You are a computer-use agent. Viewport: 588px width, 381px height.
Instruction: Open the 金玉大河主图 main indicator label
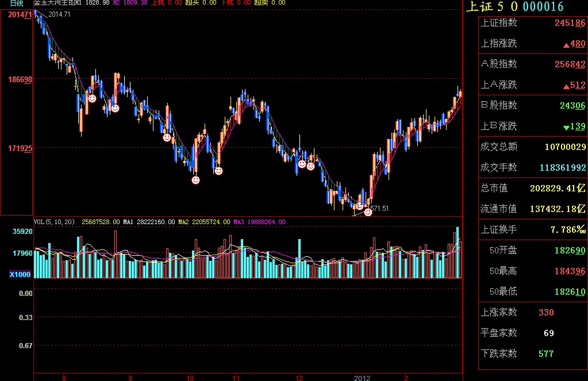tap(56, 3)
